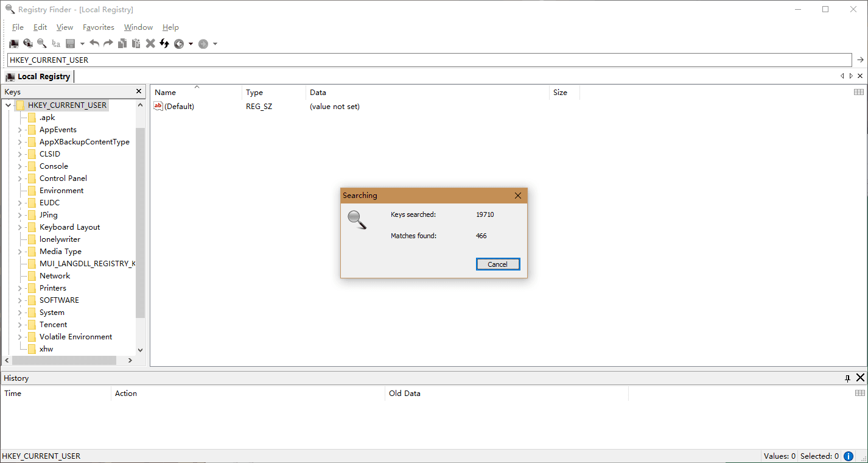Close the Keys panel with its X button

(x=138, y=91)
